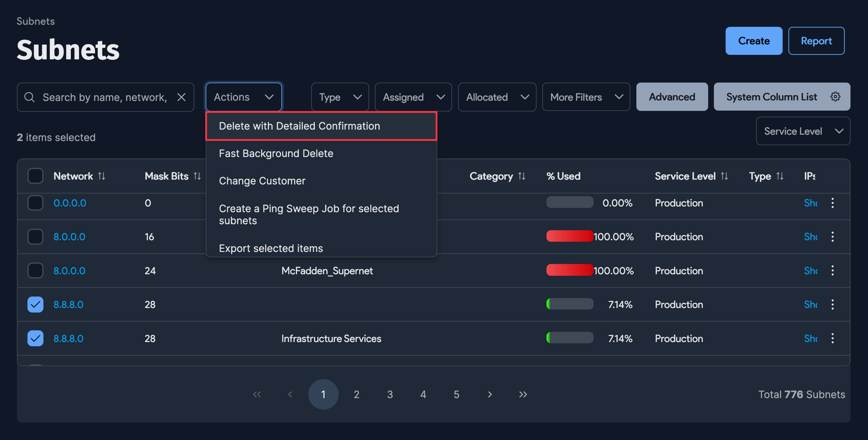The width and height of the screenshot is (868, 440).
Task: Click the Create button
Action: click(754, 41)
